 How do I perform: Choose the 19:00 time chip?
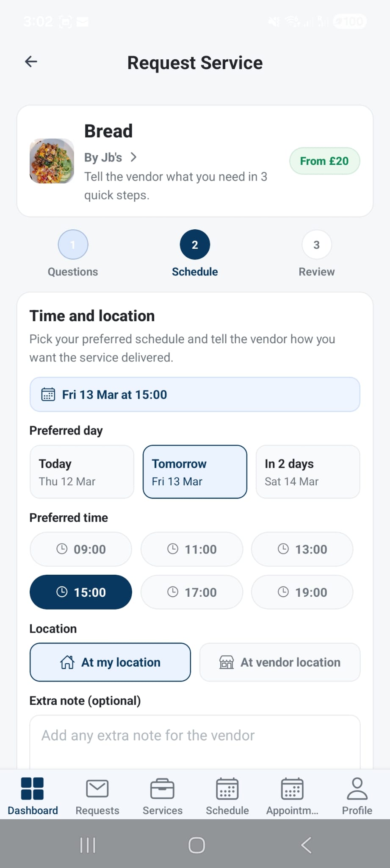pos(302,592)
